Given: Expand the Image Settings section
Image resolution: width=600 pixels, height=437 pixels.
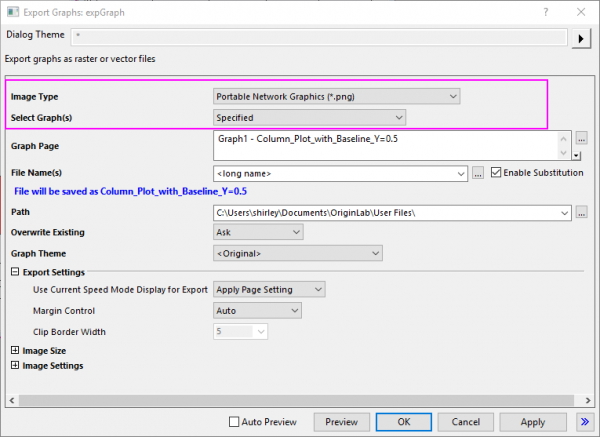Looking at the screenshot, I should (15, 365).
